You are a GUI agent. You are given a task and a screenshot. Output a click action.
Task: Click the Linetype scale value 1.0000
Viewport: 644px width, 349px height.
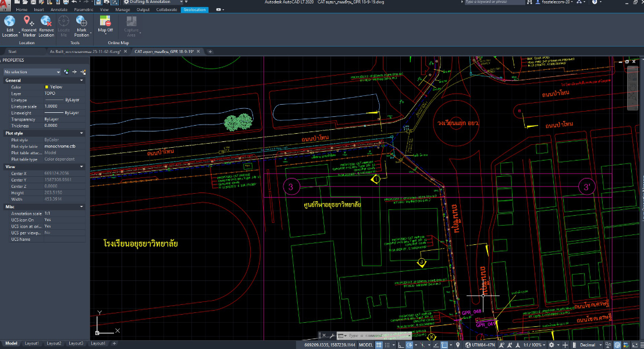pyautogui.click(x=51, y=106)
